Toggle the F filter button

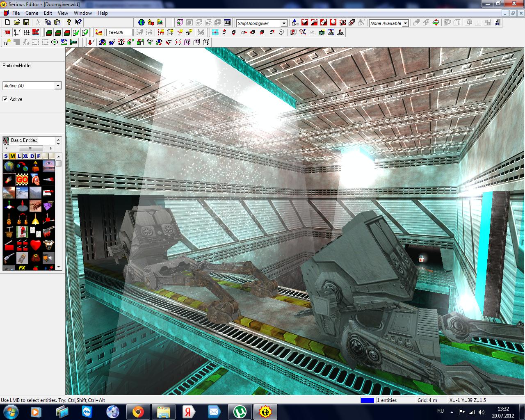[39, 156]
